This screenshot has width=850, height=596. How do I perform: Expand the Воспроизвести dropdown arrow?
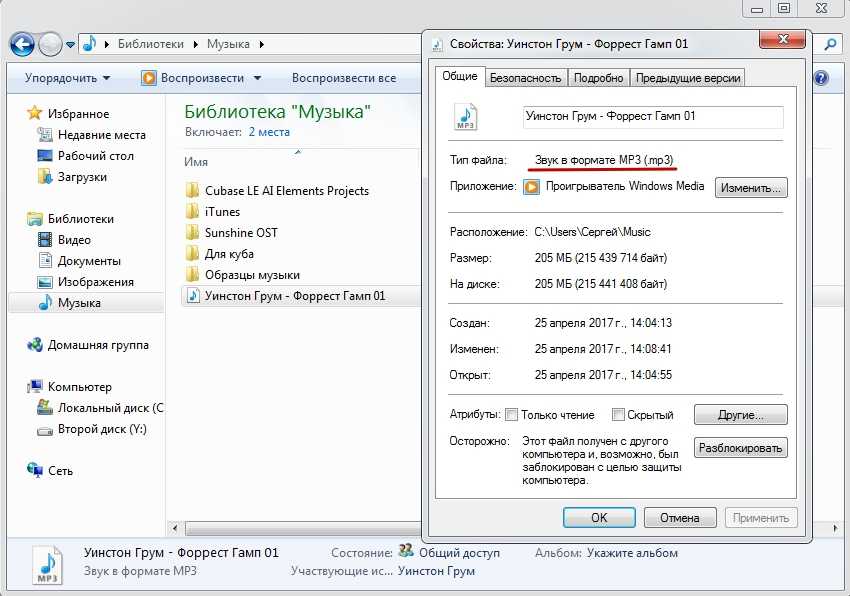(x=257, y=78)
